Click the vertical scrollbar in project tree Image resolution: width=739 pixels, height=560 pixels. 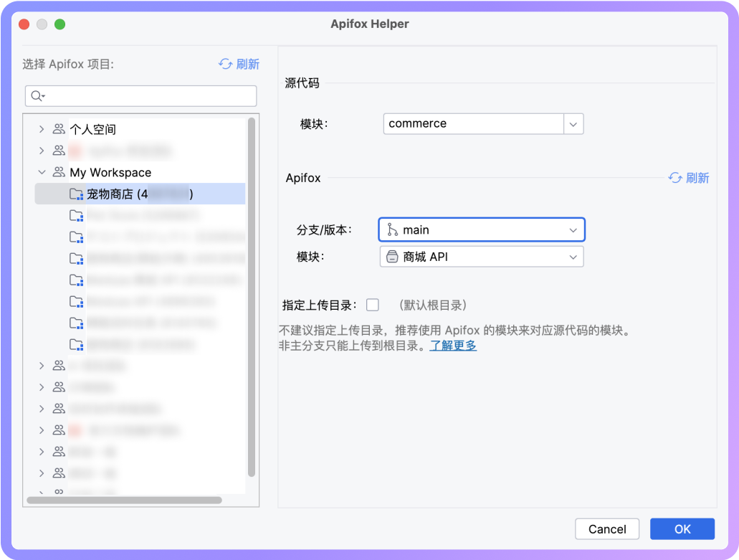pos(252,297)
